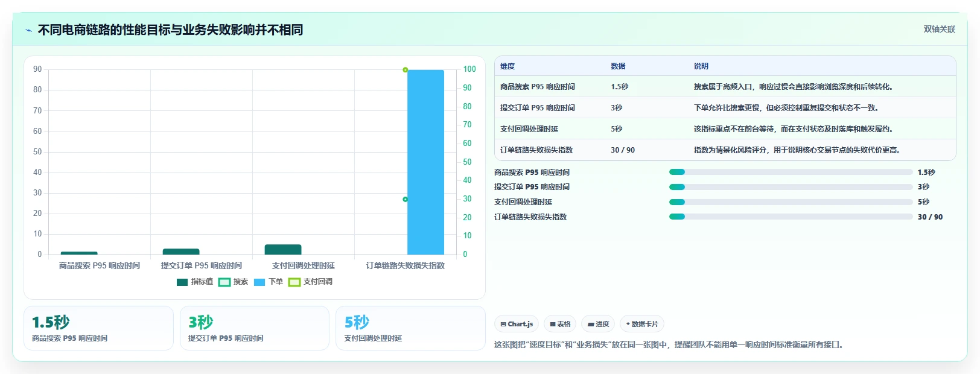Toggle the 下单 legend swatch

pyautogui.click(x=259, y=282)
